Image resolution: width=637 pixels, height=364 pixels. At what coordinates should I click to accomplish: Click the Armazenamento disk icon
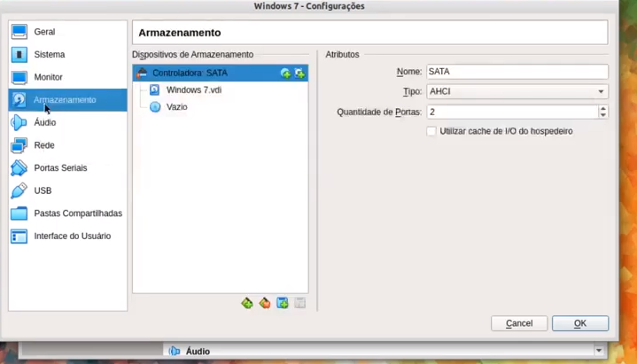pyautogui.click(x=19, y=100)
